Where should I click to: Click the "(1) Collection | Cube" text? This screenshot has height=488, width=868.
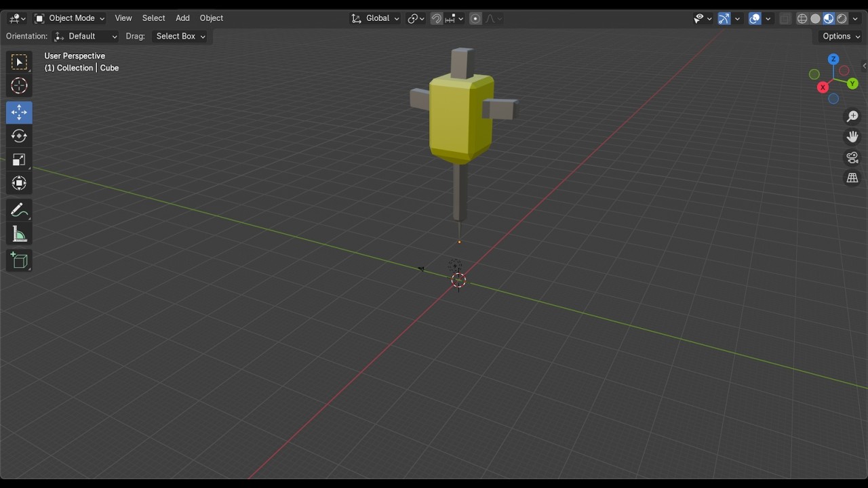click(x=81, y=68)
